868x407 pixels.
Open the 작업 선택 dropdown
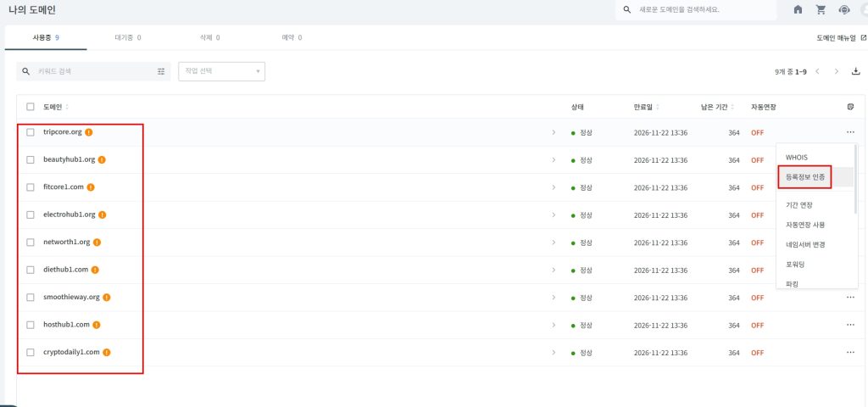tap(221, 71)
